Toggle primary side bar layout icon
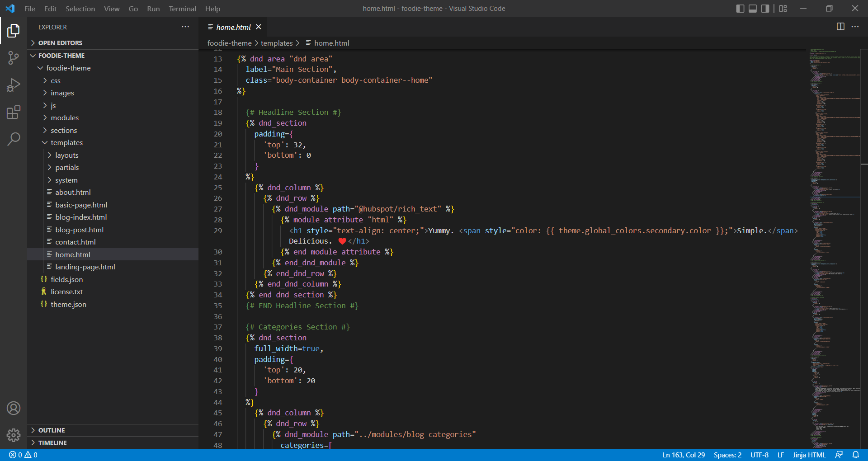 click(740, 9)
